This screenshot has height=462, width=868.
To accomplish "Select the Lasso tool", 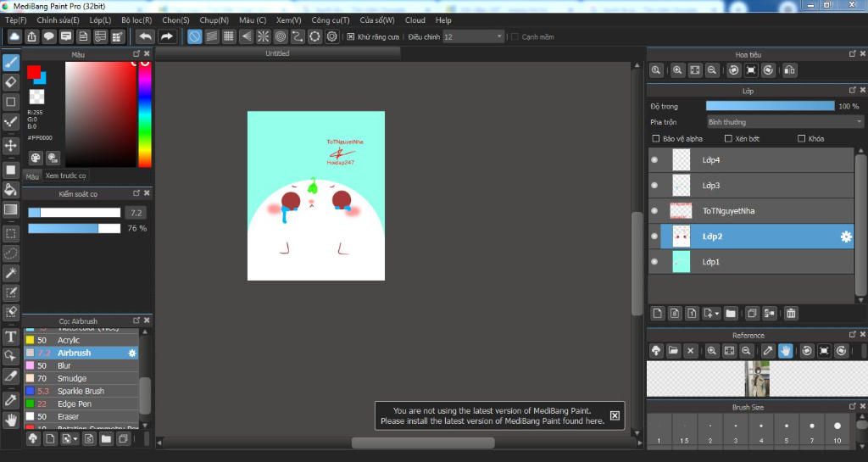I will tap(11, 253).
